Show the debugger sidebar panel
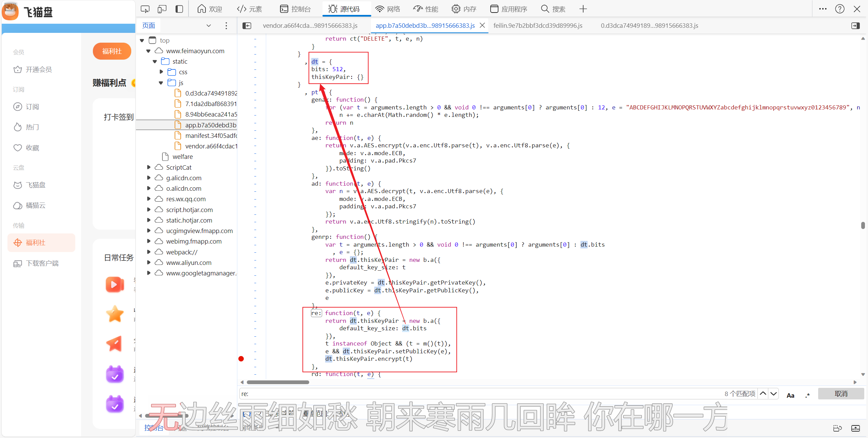The image size is (868, 438). click(x=855, y=26)
